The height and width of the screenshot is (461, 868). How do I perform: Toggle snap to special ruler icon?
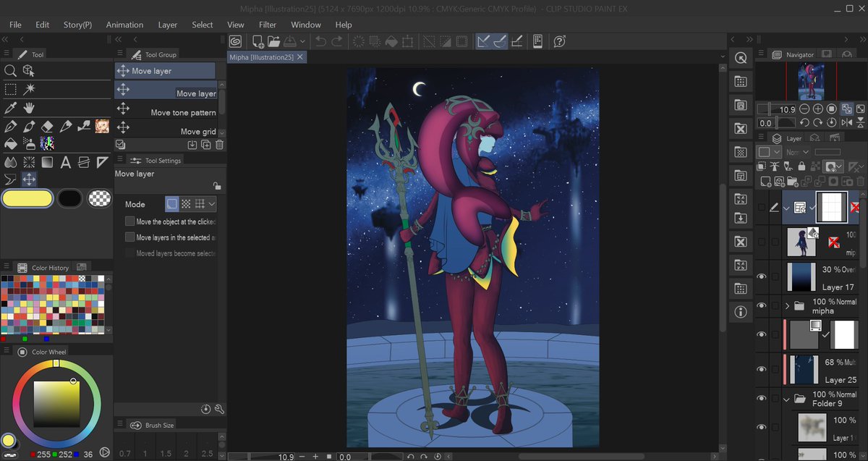(x=500, y=42)
